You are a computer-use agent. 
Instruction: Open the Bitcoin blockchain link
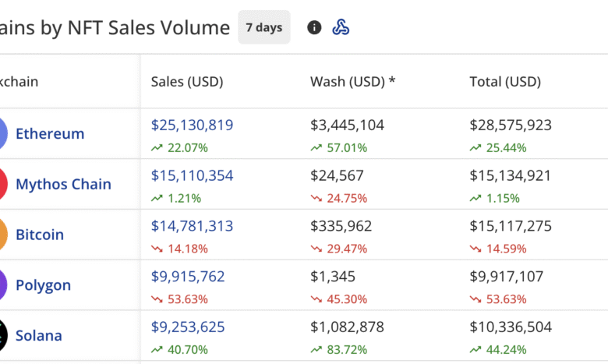click(40, 235)
